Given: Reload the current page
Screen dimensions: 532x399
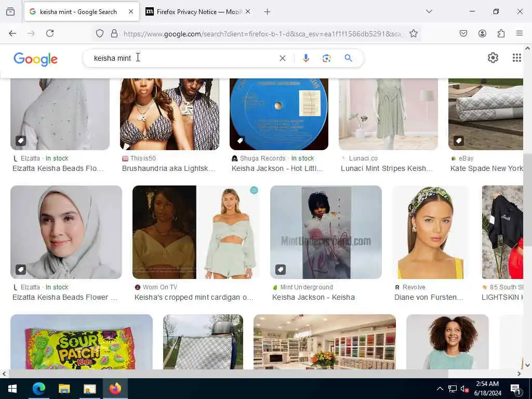Looking at the screenshot, I should pyautogui.click(x=50, y=33).
